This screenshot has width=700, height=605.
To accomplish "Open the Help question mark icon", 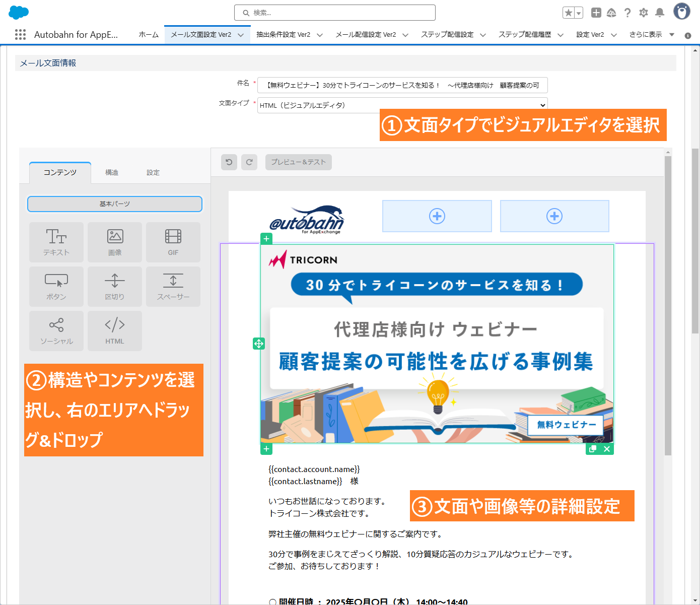I will [x=627, y=13].
